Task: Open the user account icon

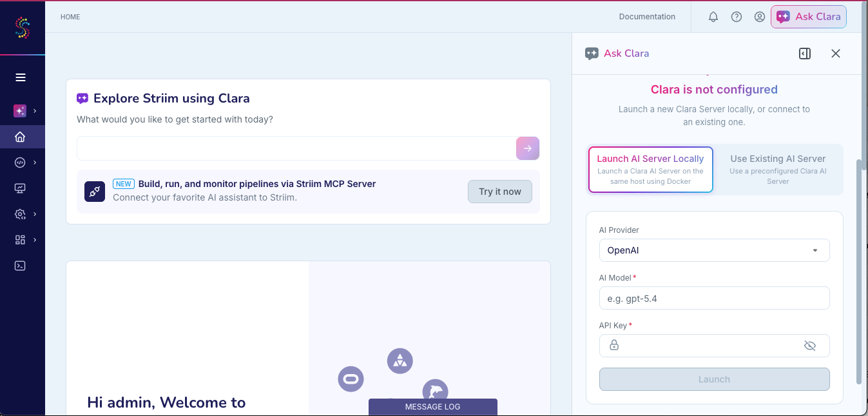Action: 760,17
